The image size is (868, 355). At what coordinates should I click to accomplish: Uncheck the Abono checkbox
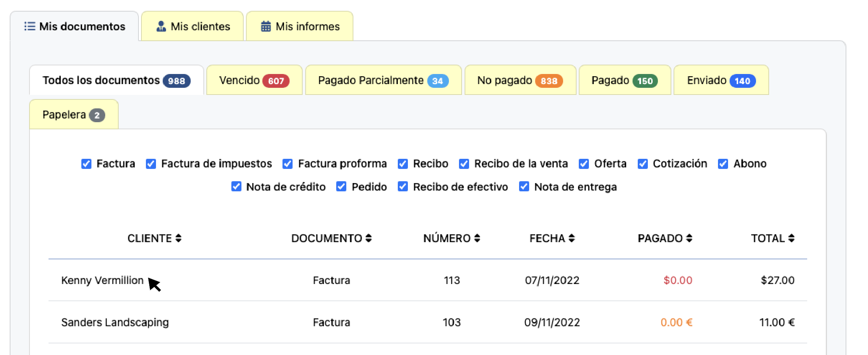tap(723, 164)
